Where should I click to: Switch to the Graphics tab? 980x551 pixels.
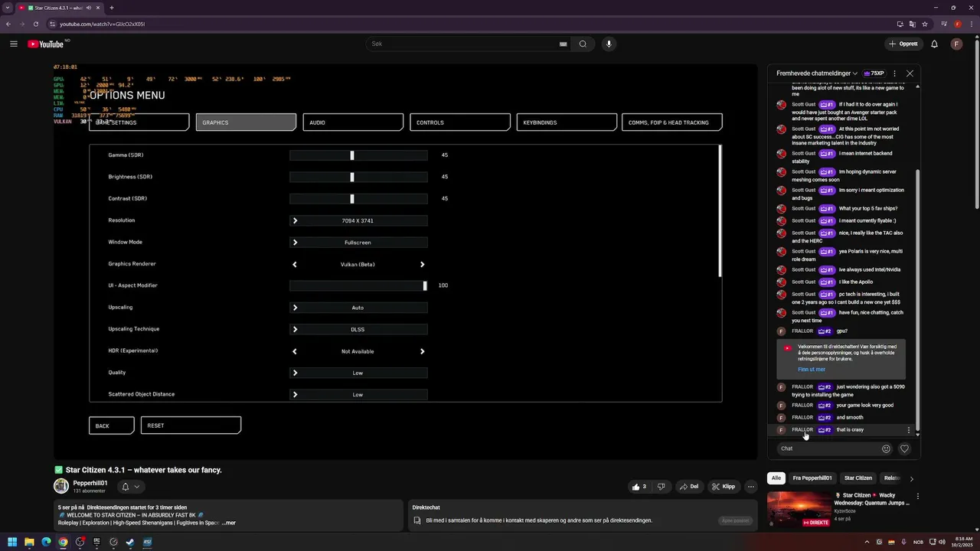pyautogui.click(x=246, y=122)
